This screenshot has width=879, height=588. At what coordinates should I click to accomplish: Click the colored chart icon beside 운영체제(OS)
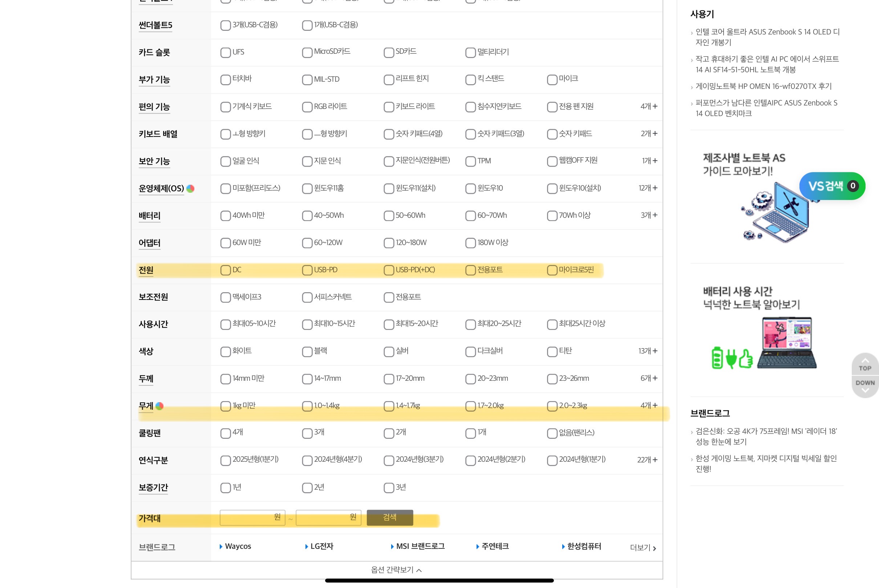pyautogui.click(x=190, y=188)
